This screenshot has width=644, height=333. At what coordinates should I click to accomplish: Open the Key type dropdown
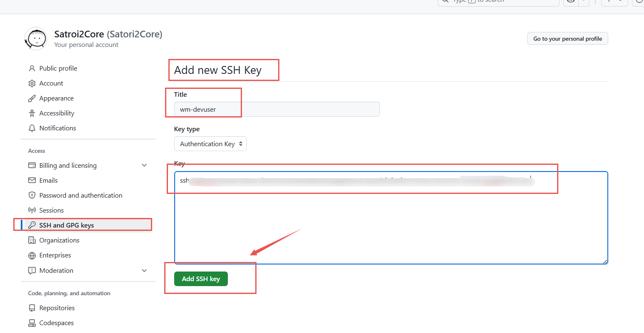pyautogui.click(x=210, y=144)
